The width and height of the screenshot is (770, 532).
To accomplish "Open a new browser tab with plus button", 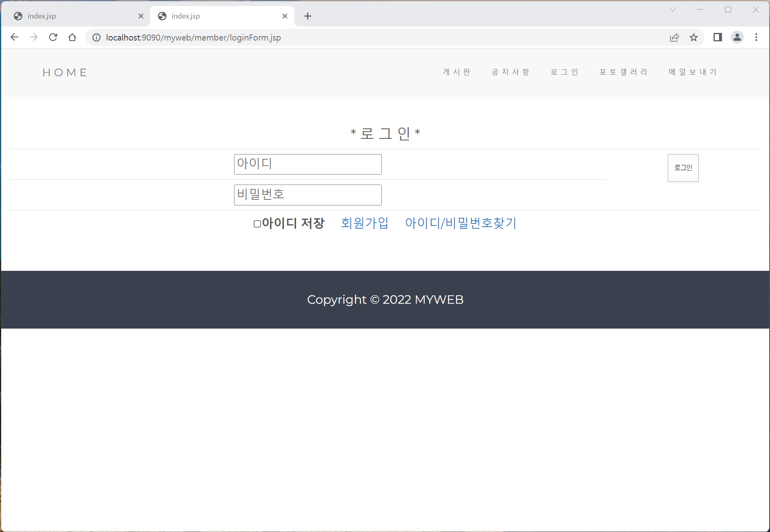I will click(308, 16).
